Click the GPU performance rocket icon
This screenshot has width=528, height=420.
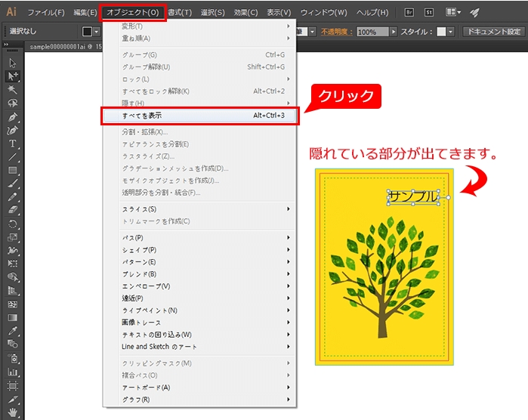[x=474, y=12]
